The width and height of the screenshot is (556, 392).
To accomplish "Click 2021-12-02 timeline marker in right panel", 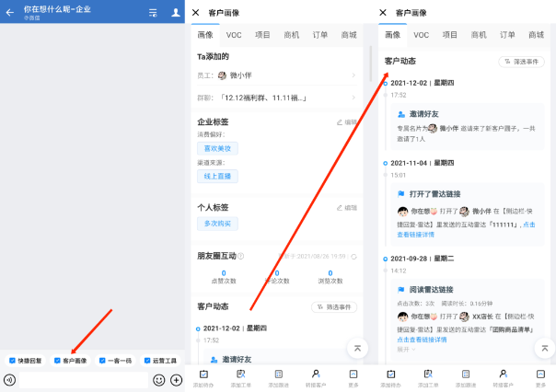I will [x=385, y=84].
